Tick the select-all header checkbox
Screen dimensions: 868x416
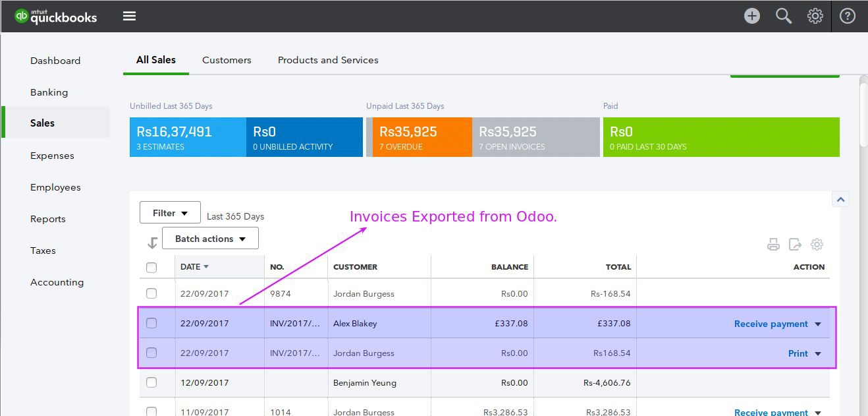(x=151, y=267)
